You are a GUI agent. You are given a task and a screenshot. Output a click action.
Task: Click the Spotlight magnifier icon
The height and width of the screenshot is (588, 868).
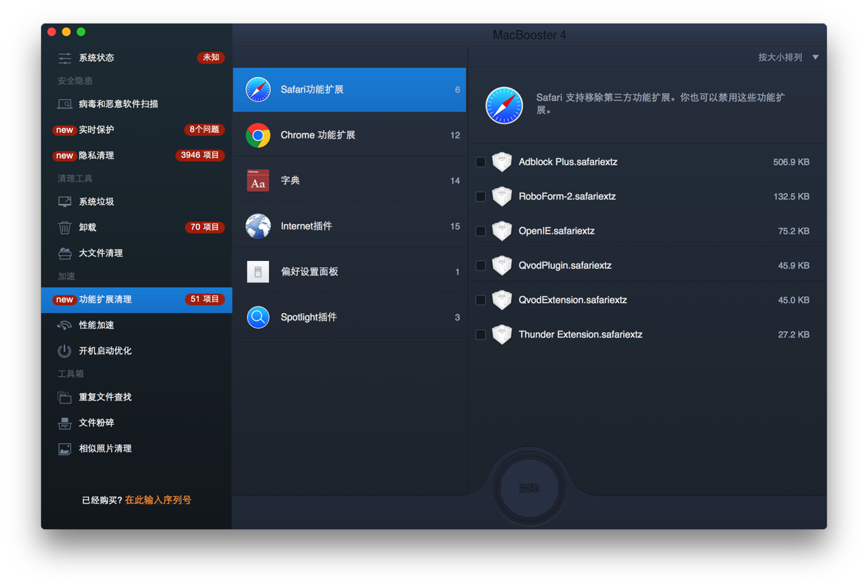(258, 318)
